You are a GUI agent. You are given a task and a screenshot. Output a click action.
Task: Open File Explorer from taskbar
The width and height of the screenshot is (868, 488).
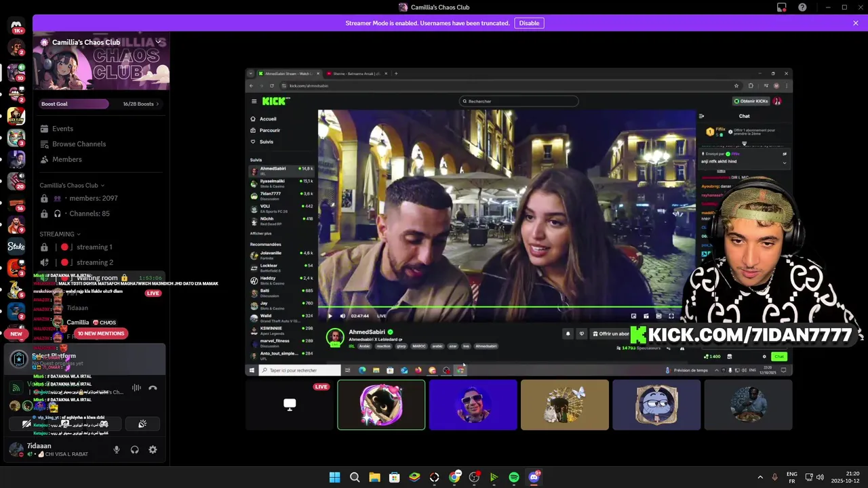pos(374,477)
